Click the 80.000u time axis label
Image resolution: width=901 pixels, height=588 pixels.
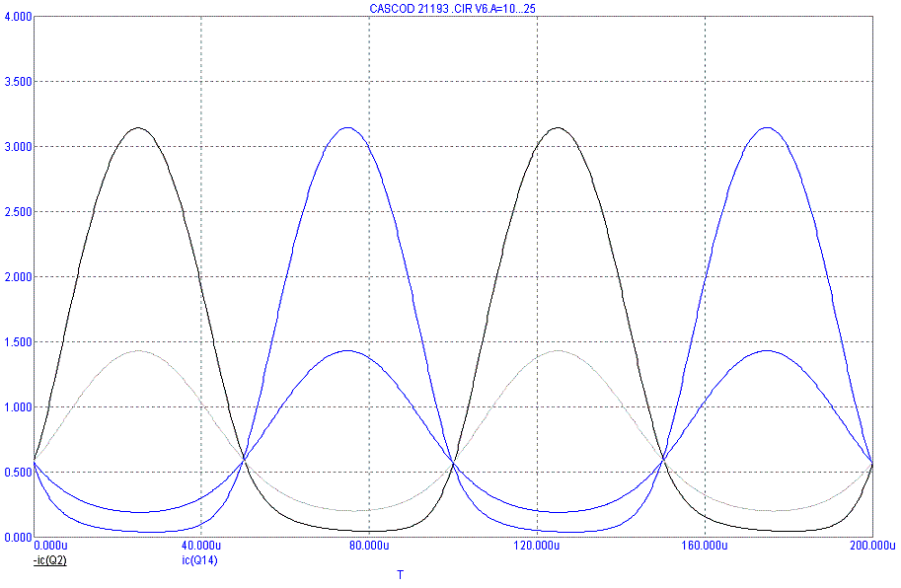click(x=369, y=546)
